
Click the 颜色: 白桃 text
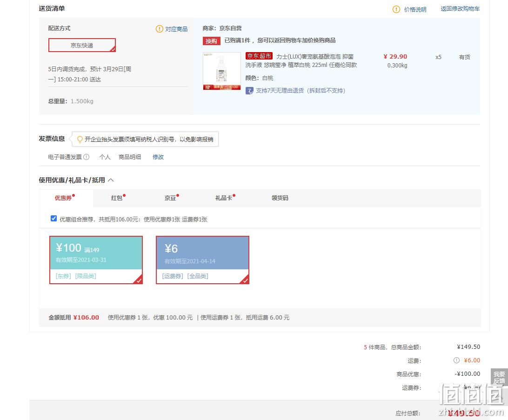click(x=259, y=78)
